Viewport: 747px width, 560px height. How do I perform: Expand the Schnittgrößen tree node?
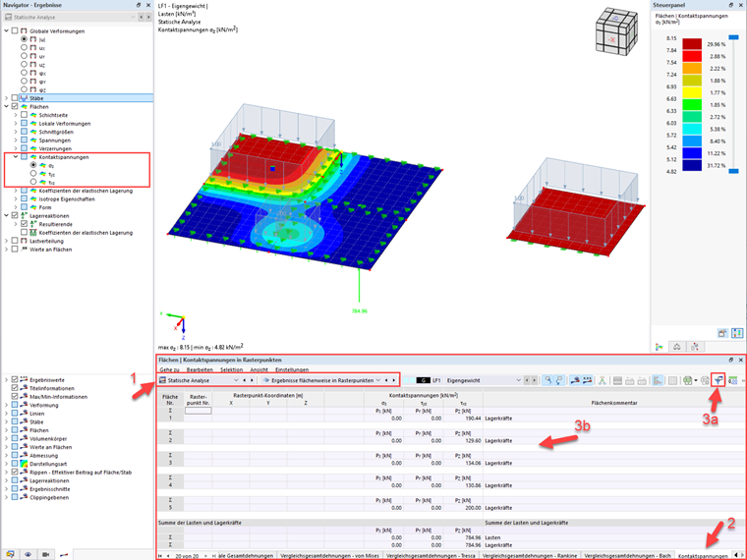(16, 132)
